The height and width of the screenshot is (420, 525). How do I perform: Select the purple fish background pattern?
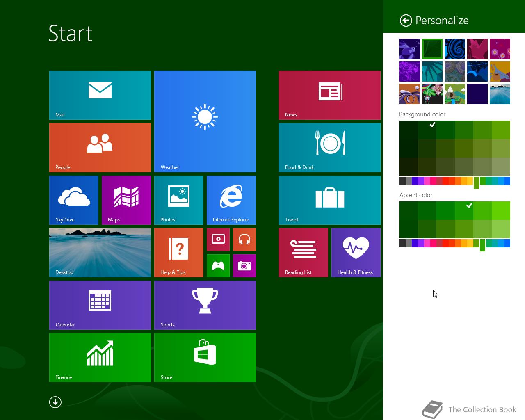[x=410, y=49]
